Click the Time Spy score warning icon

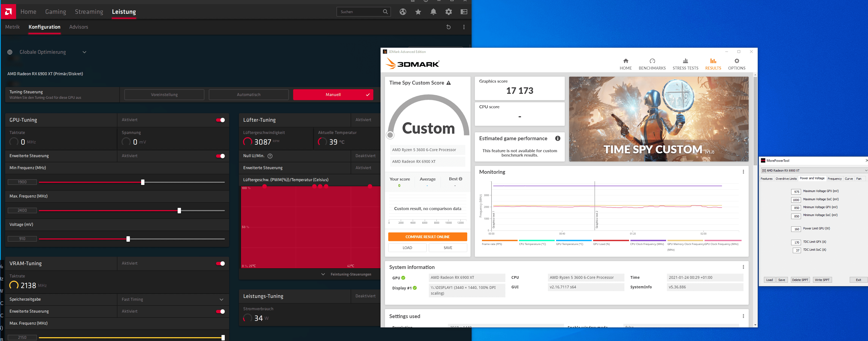coord(448,83)
